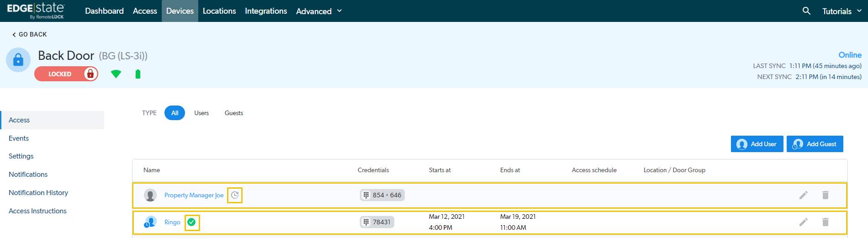Image resolution: width=868 pixels, height=238 pixels.
Task: Edit Ringo's access with pencil icon
Action: click(803, 222)
